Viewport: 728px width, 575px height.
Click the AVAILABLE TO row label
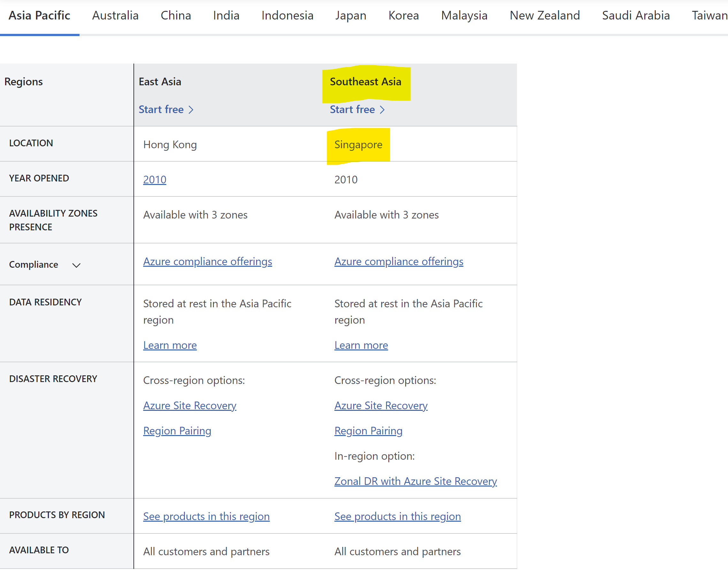coord(38,550)
